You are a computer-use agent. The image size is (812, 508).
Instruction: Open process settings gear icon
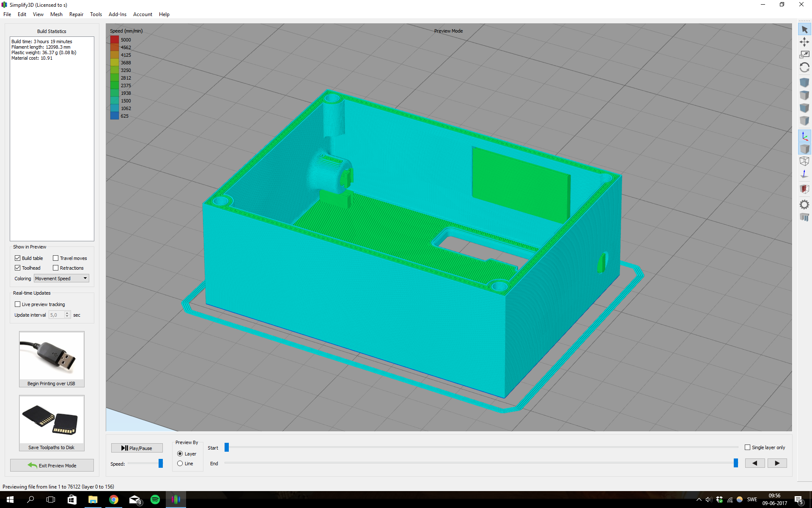pos(804,204)
